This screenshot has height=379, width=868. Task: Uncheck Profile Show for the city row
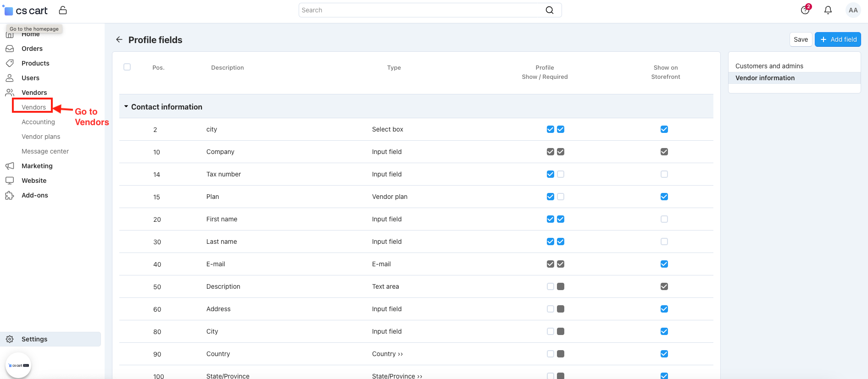tap(551, 129)
